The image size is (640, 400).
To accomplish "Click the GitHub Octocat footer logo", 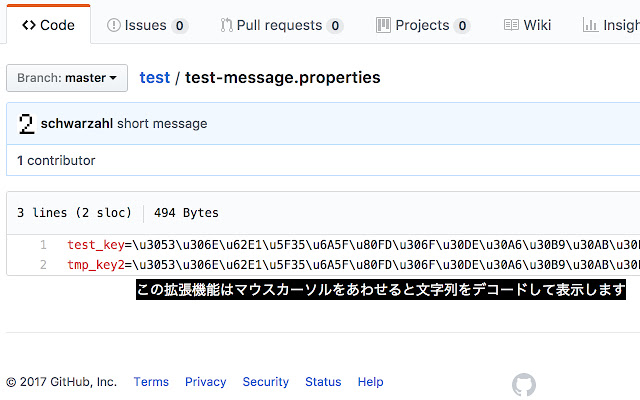I will point(524,384).
